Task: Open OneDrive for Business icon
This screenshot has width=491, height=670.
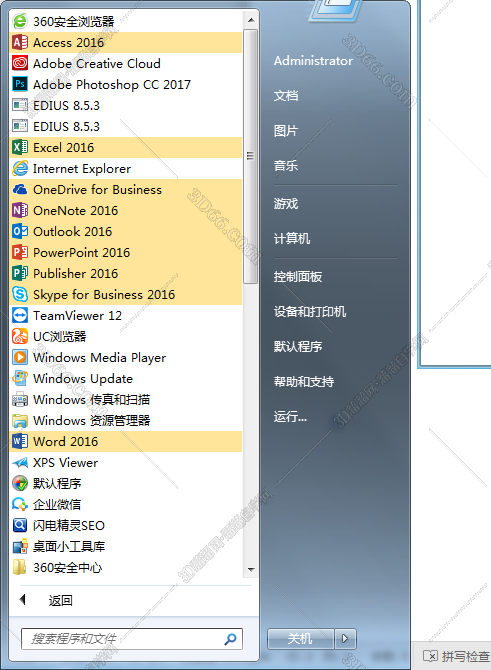Action: [20, 189]
